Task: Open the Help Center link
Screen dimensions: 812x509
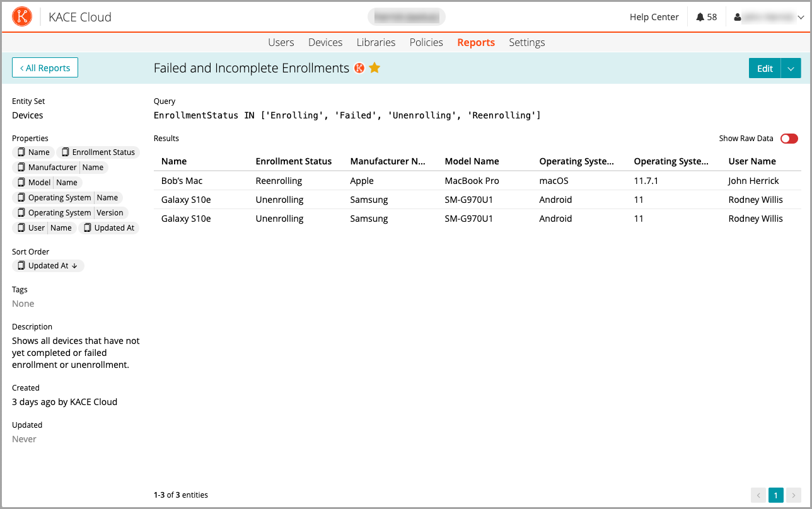Action: click(x=654, y=17)
